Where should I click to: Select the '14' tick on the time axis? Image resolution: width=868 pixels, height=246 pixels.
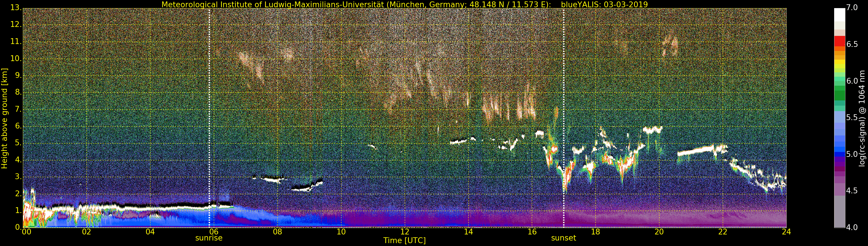pos(468,232)
